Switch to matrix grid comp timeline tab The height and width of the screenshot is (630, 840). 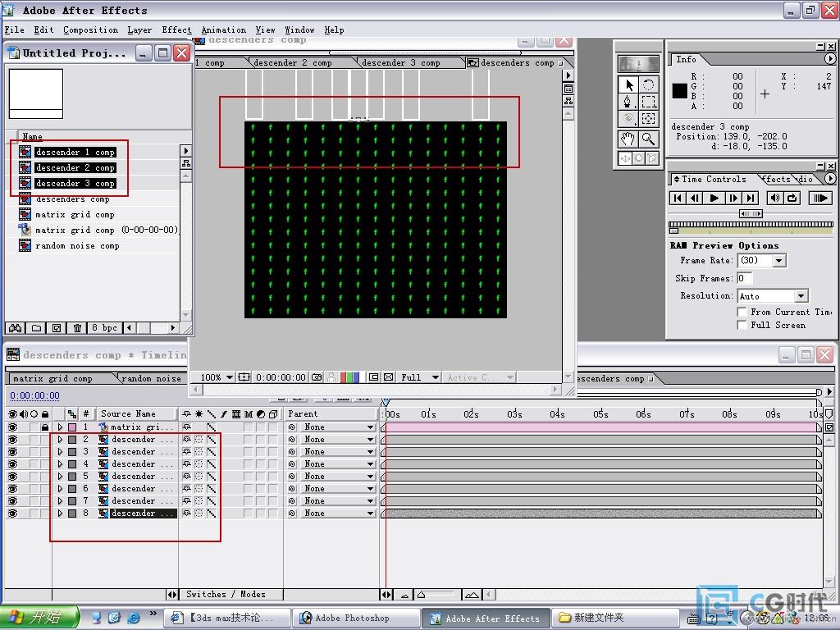pos(52,378)
